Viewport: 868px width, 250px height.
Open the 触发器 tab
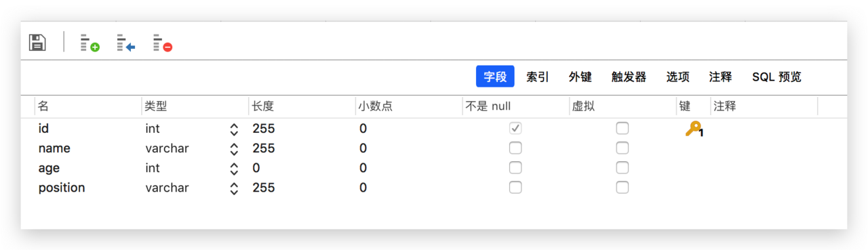[x=629, y=77]
